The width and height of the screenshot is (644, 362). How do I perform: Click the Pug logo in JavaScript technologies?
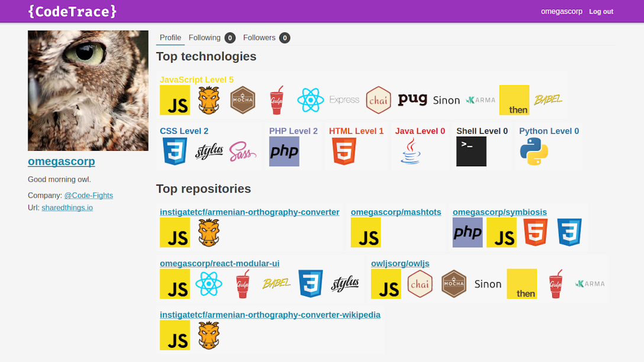point(413,99)
